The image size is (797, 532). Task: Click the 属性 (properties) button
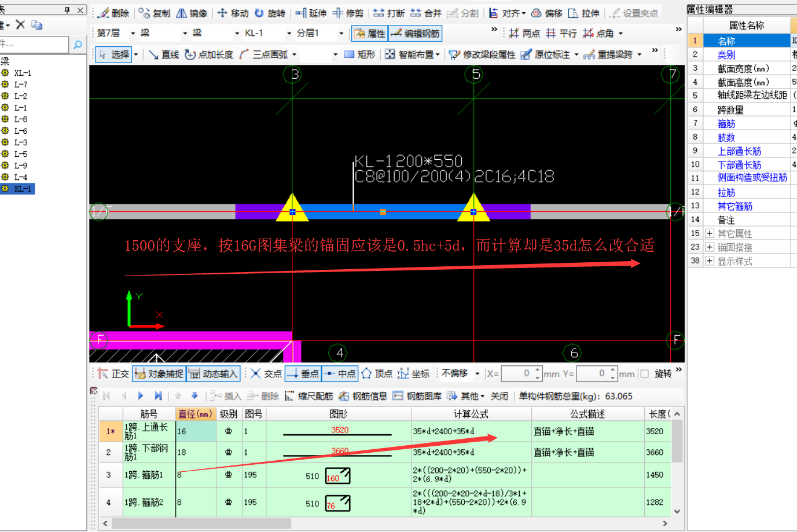tap(370, 34)
